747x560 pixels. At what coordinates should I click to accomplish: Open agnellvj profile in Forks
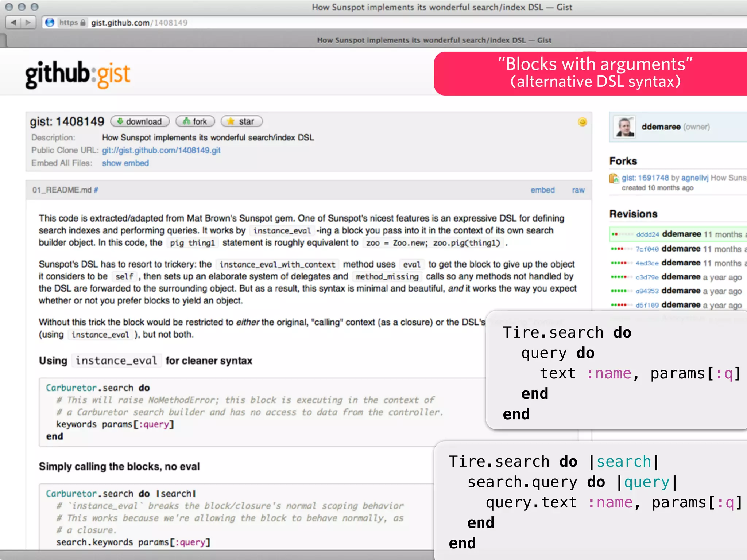click(x=694, y=178)
